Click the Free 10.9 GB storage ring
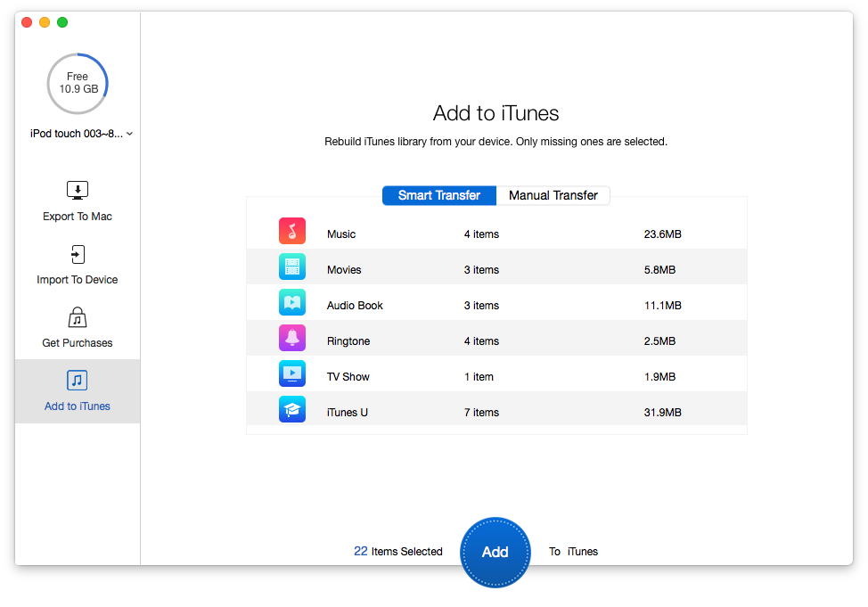Screen dimensions: 868x607 (78, 84)
